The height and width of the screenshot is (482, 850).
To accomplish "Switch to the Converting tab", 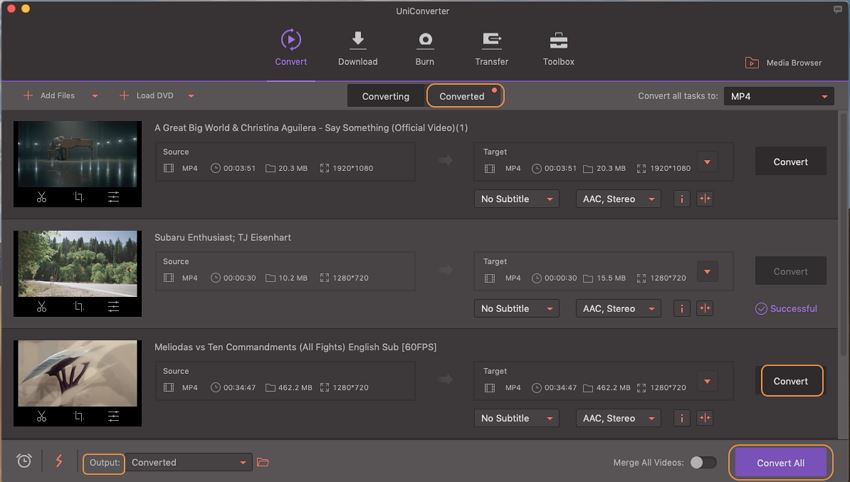I will click(x=385, y=96).
